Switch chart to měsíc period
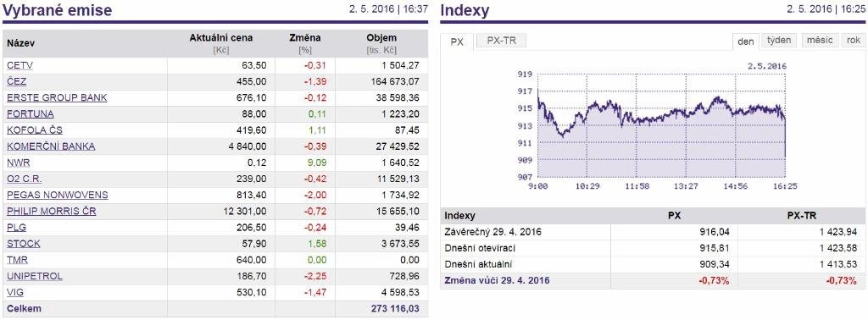Viewport: 868px width, 320px height. tap(820, 41)
